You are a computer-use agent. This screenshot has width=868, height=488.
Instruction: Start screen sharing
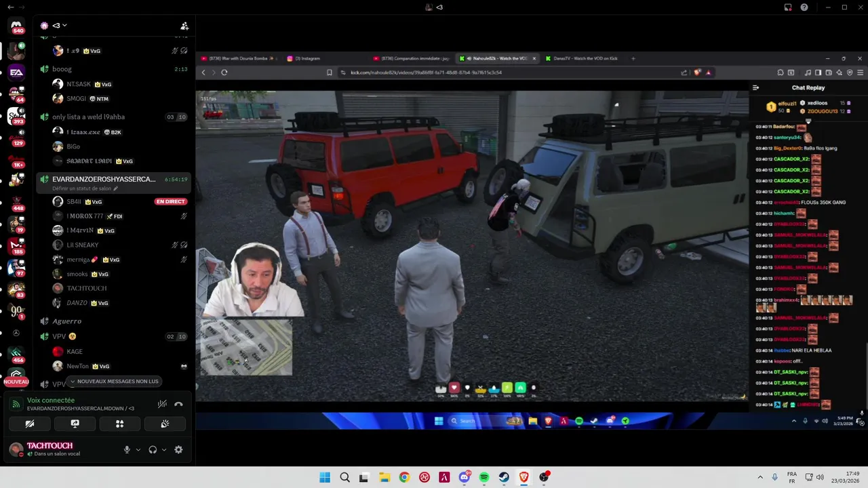coord(75,424)
